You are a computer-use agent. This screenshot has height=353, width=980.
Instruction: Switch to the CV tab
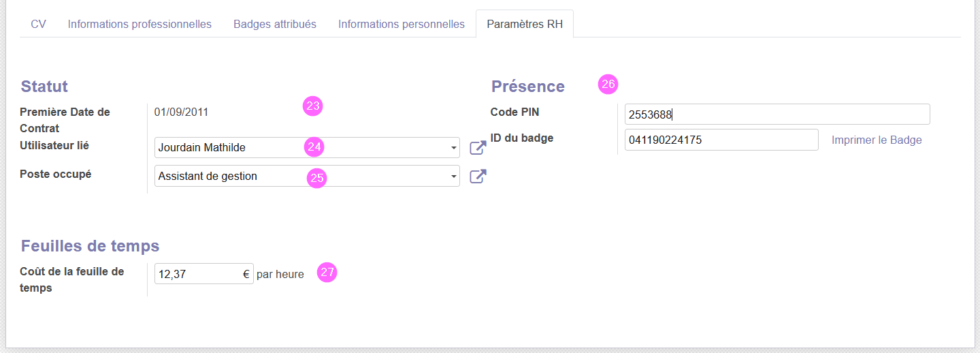(x=38, y=24)
